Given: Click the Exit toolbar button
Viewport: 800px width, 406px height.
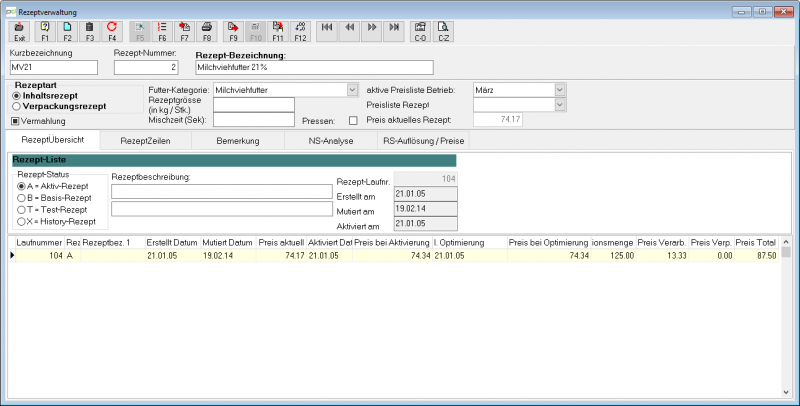Looking at the screenshot, I should 19,32.
